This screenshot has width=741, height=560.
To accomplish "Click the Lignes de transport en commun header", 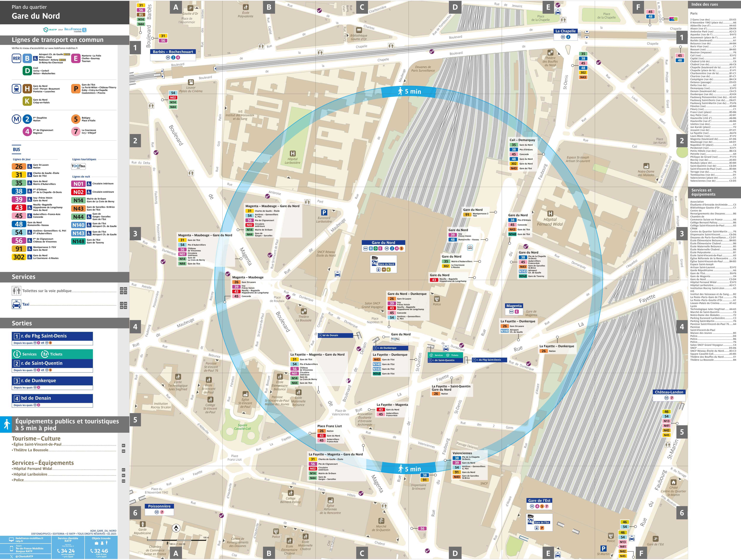I will click(x=58, y=40).
